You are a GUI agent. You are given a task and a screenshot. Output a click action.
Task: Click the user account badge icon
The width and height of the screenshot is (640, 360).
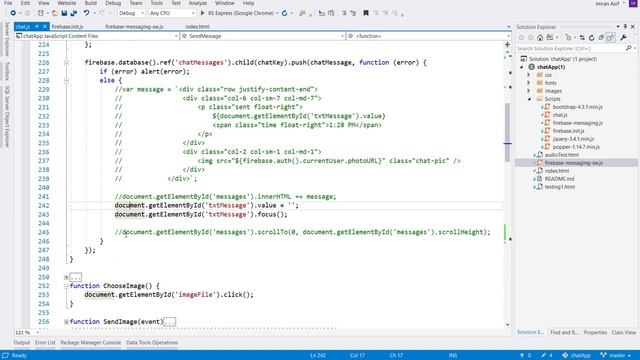coord(633,3)
